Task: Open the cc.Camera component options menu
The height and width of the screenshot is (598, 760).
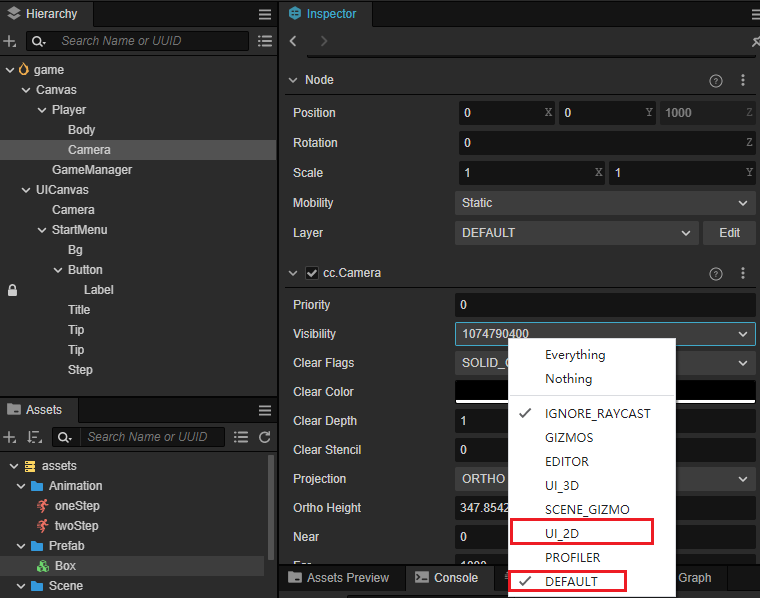Action: (743, 273)
